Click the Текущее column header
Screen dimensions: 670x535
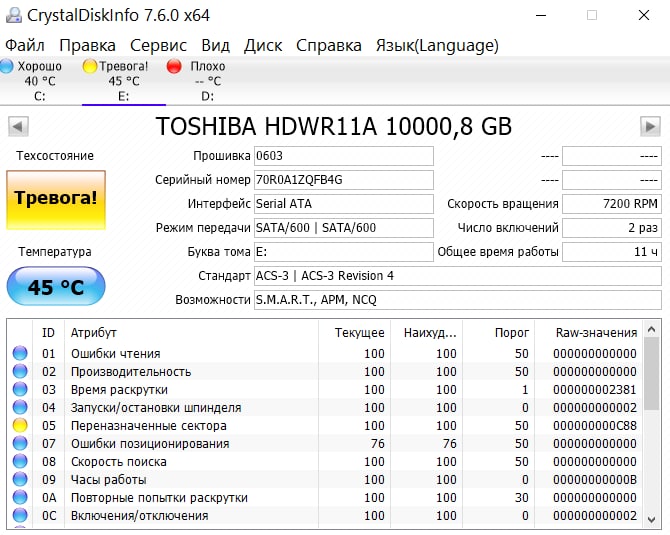[x=354, y=332]
